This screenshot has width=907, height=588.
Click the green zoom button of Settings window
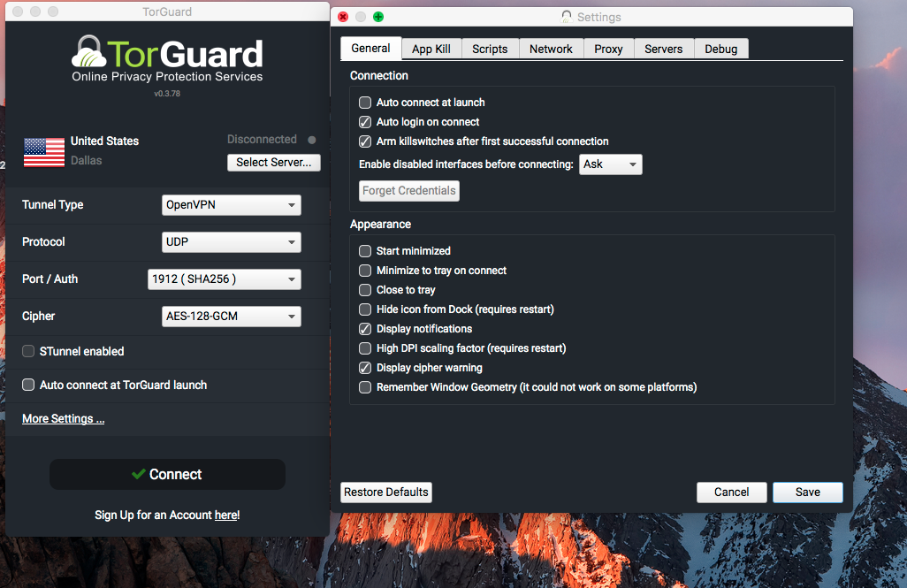[378, 17]
